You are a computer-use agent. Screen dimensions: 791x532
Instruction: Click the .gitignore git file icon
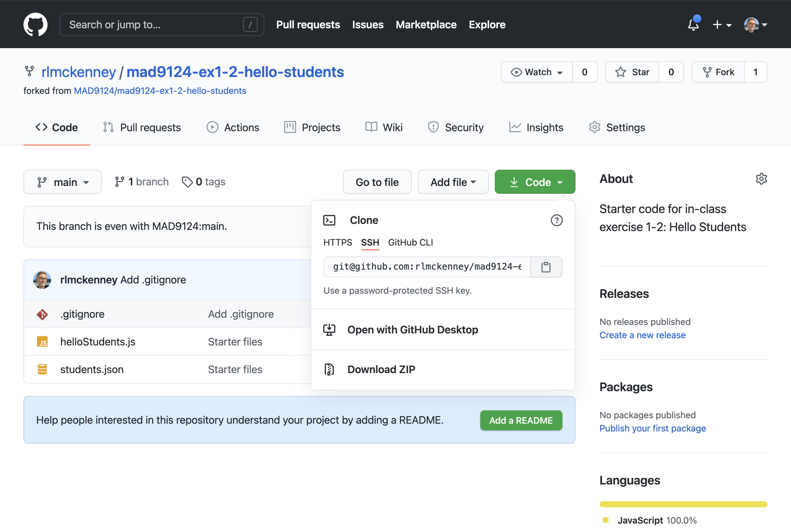pyautogui.click(x=42, y=314)
